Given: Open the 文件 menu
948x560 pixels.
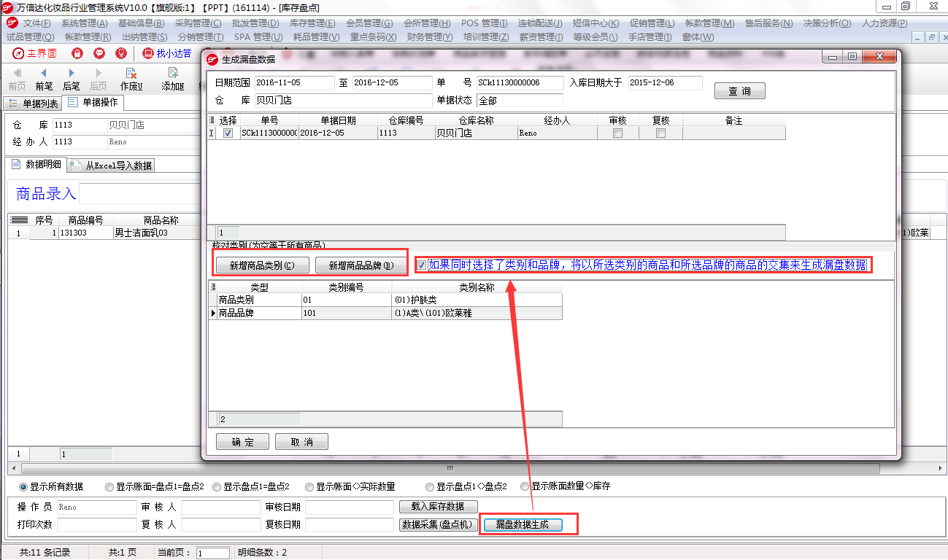Looking at the screenshot, I should click(x=36, y=23).
